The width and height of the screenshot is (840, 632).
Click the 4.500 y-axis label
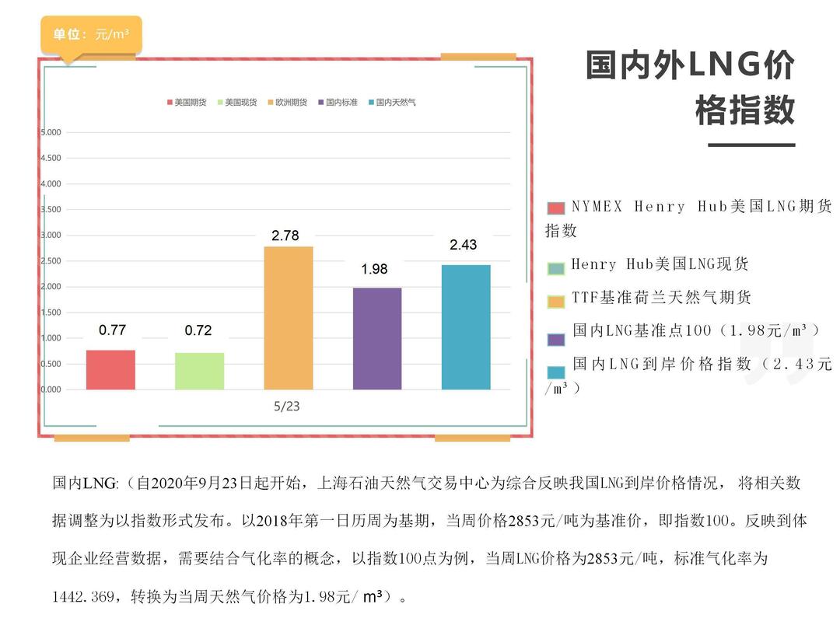coord(51,158)
